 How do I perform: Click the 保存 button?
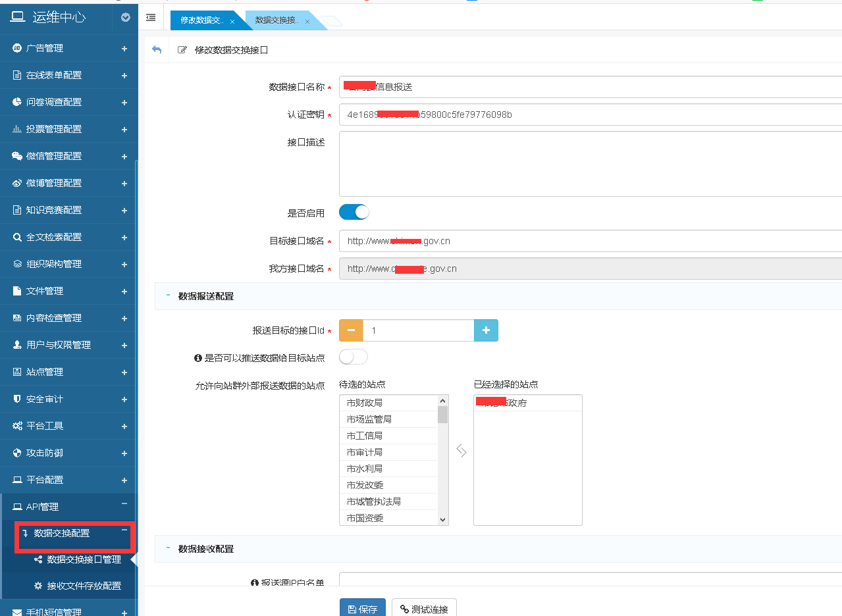click(x=363, y=609)
